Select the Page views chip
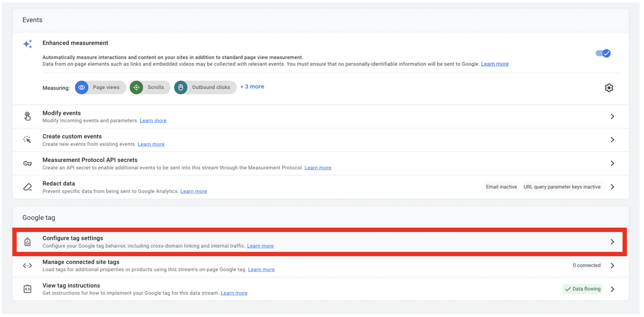This screenshot has height=317, width=644. point(101,87)
